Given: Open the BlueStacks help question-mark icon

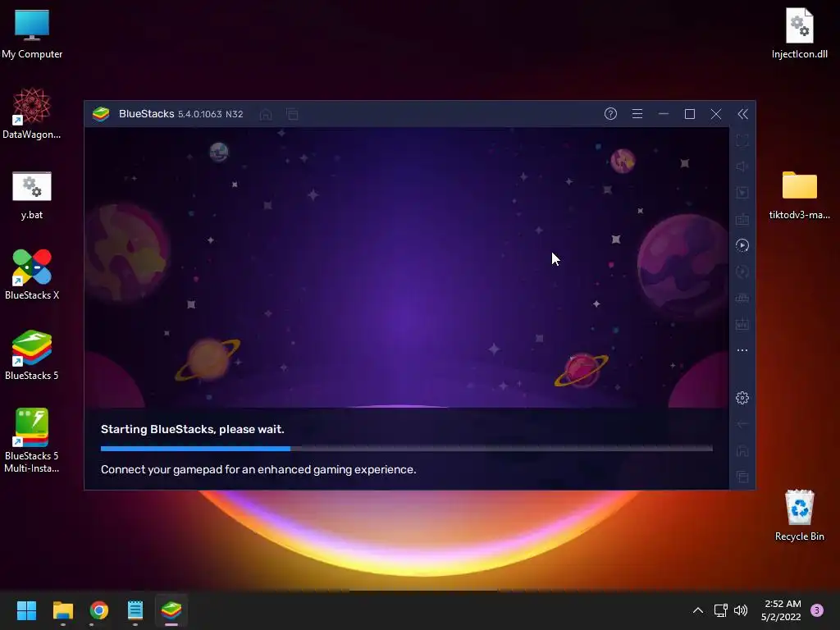Looking at the screenshot, I should (x=610, y=113).
